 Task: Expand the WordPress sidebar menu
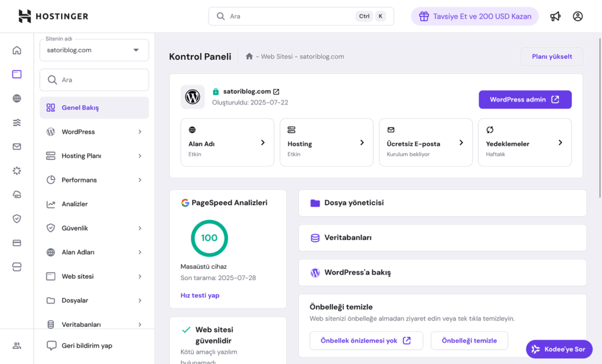94,132
